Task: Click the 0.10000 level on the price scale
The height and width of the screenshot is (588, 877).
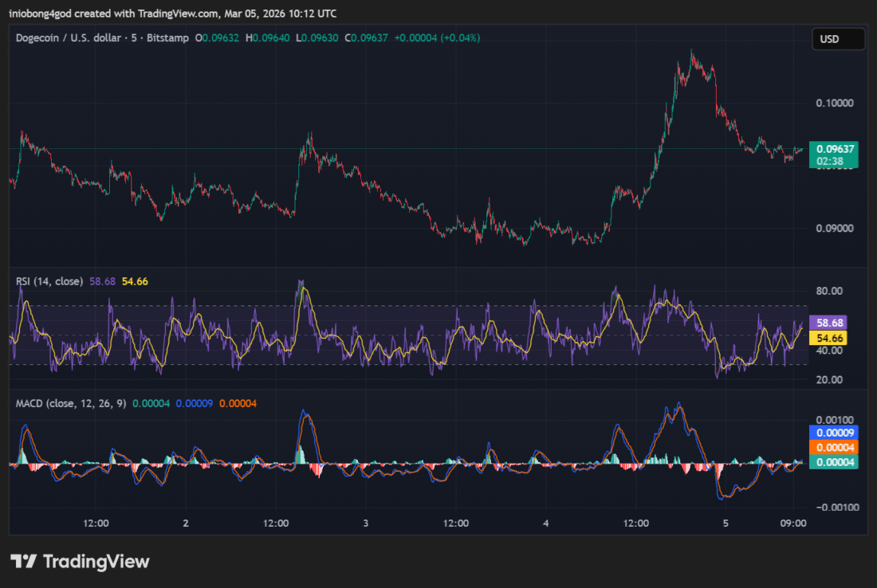Action: coord(836,102)
